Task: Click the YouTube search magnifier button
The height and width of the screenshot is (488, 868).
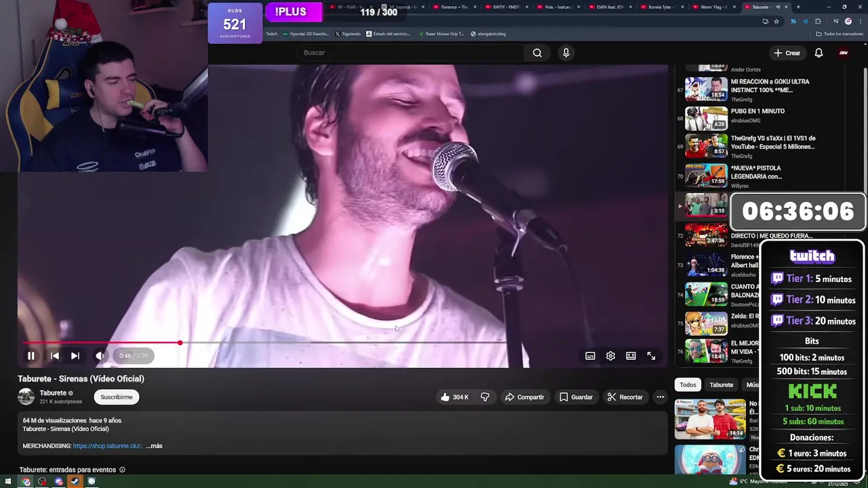Action: [537, 53]
